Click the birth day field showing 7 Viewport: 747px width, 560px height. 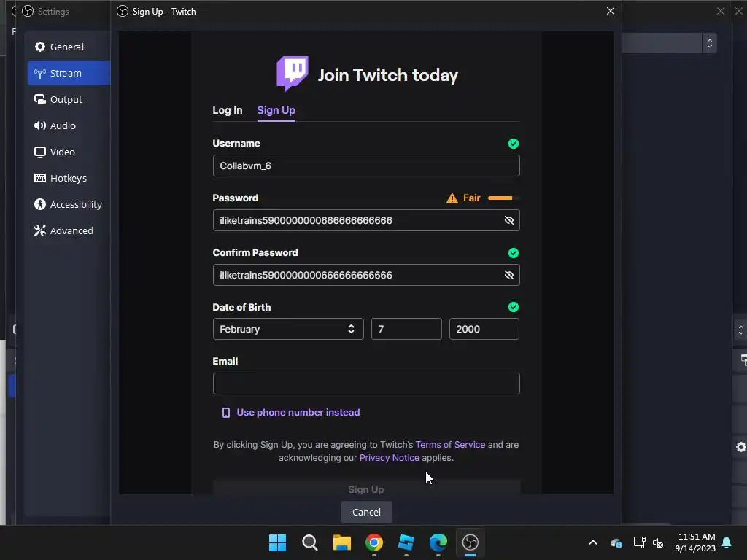click(406, 329)
